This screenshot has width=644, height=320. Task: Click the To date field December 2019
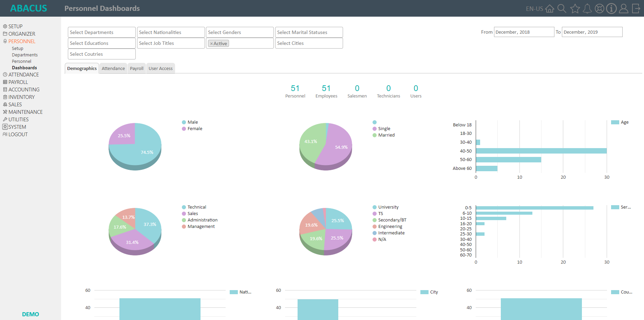[592, 32]
